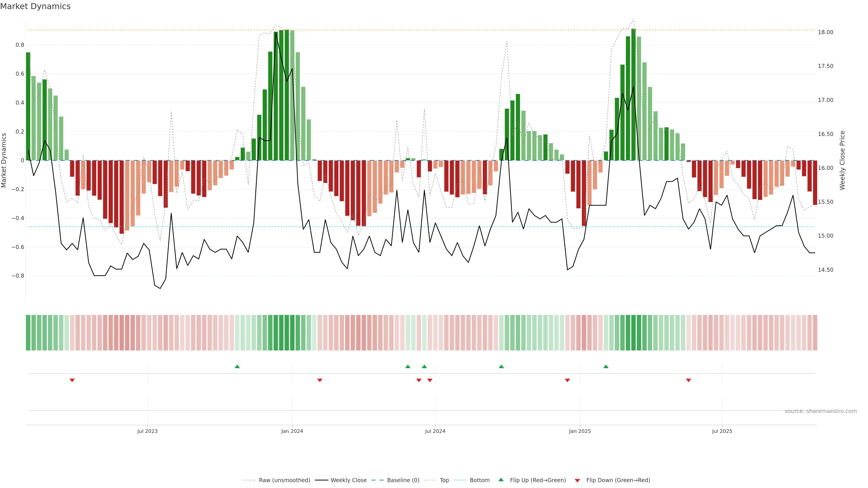Click the Flip Up green triangle legend icon
Viewport: 868px width, 488px height.
point(501,480)
